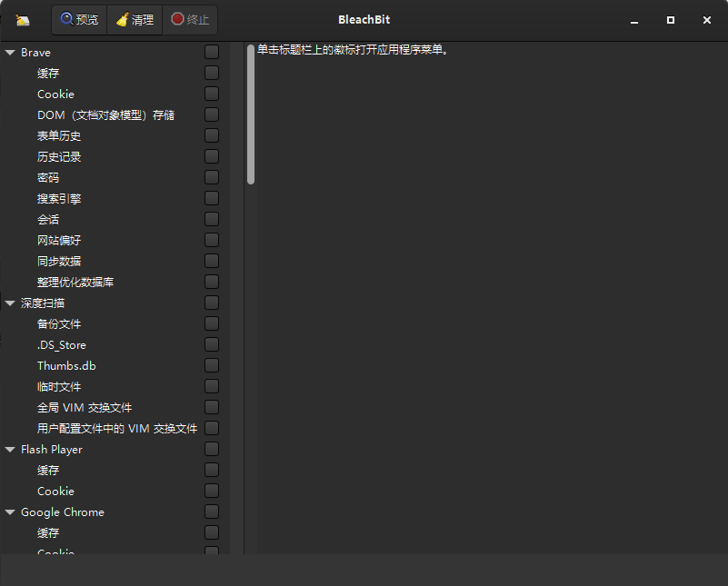The height and width of the screenshot is (586, 728).
Task: Collapse the Google Chrome section
Action: pyautogui.click(x=10, y=512)
